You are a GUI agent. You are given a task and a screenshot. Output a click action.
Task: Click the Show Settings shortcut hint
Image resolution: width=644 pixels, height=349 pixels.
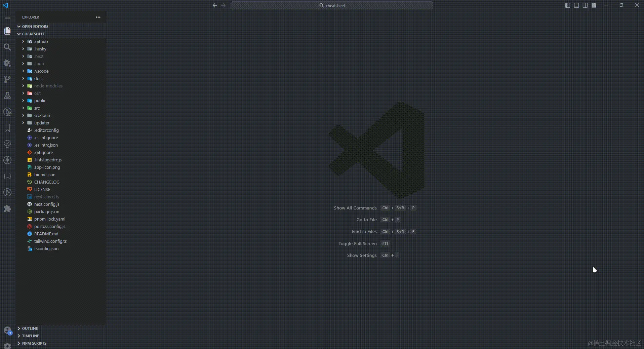coord(373,255)
